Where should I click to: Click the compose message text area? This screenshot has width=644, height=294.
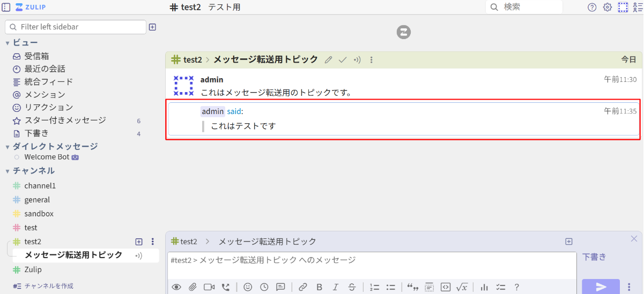(372, 265)
